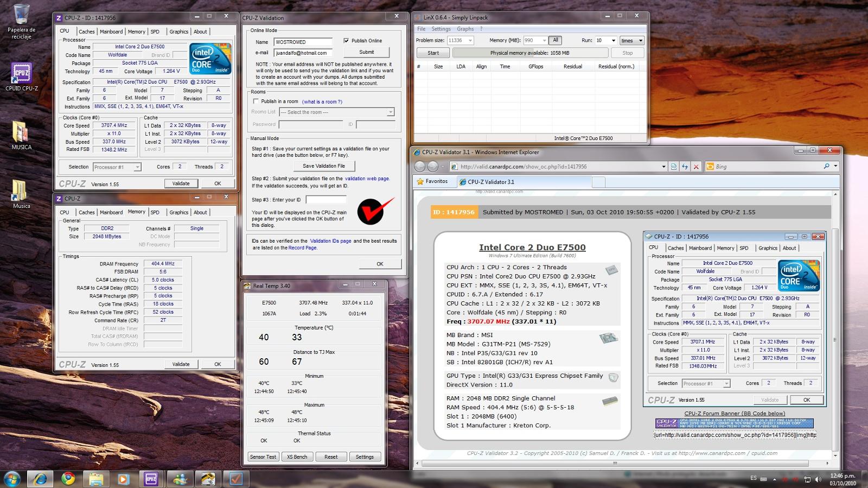Click the what is a room link
The width and height of the screenshot is (868, 488).
click(322, 102)
